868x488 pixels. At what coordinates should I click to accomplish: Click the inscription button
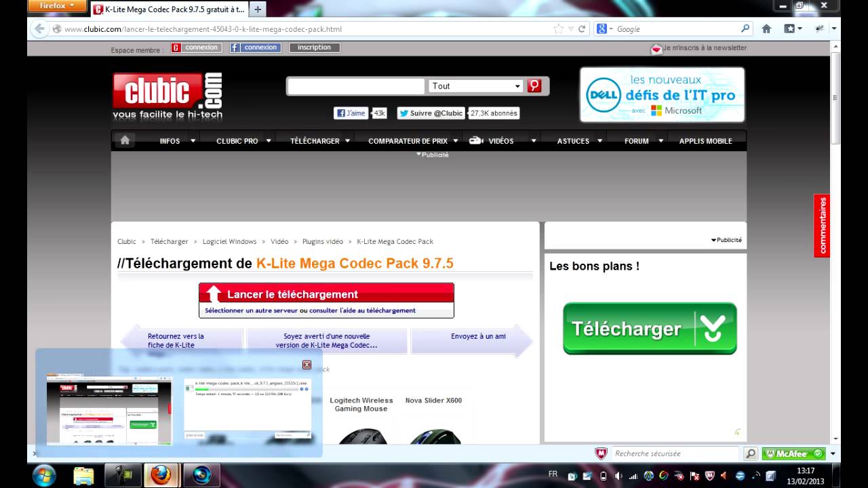315,47
